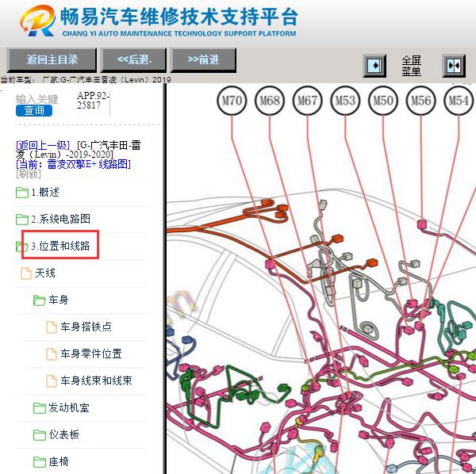
Task: Click 当前车型 vehicle info status line
Action: click(x=86, y=80)
